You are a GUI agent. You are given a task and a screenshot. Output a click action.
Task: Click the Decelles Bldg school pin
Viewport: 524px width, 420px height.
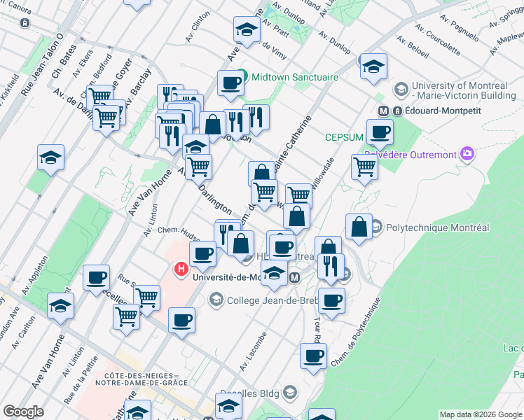290,393
